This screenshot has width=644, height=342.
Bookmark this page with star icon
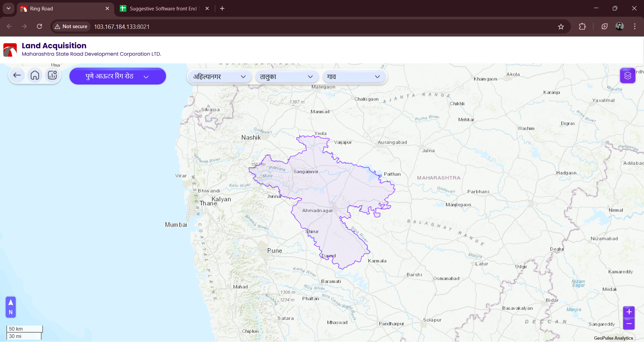pyautogui.click(x=561, y=27)
